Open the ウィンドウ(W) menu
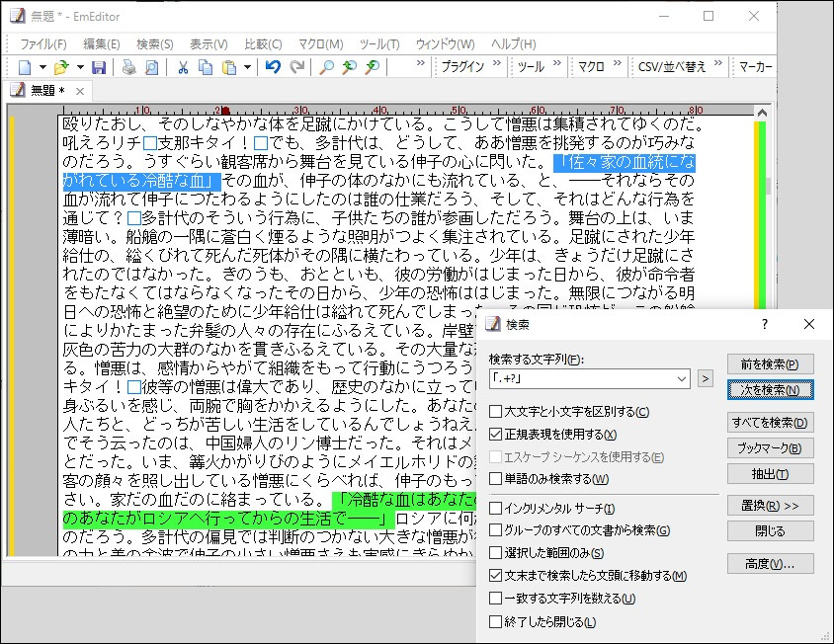This screenshot has height=644, width=834. click(x=446, y=44)
